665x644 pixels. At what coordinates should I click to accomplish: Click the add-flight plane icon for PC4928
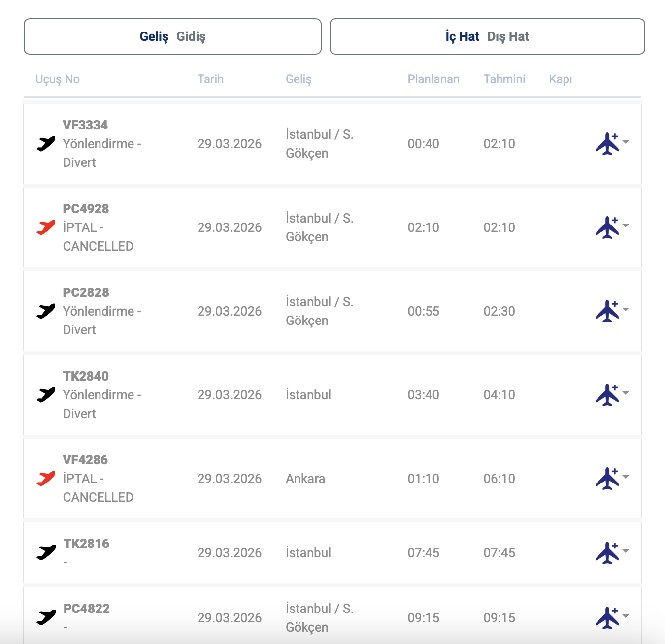607,227
